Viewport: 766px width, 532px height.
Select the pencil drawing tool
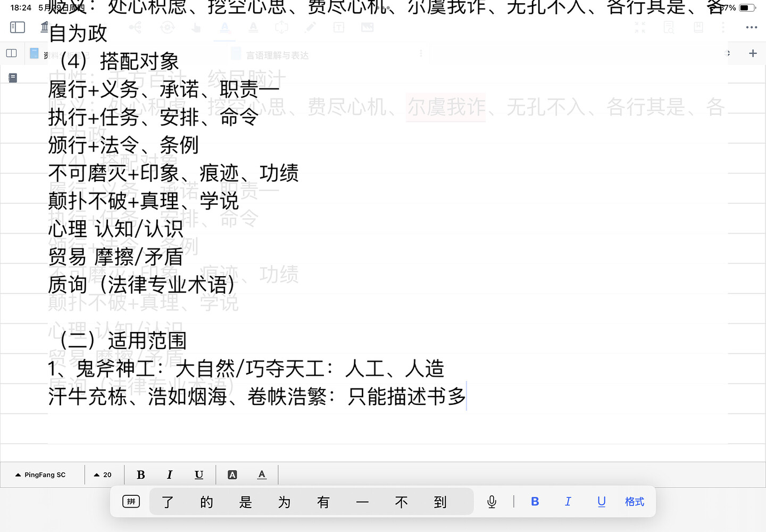[311, 27]
